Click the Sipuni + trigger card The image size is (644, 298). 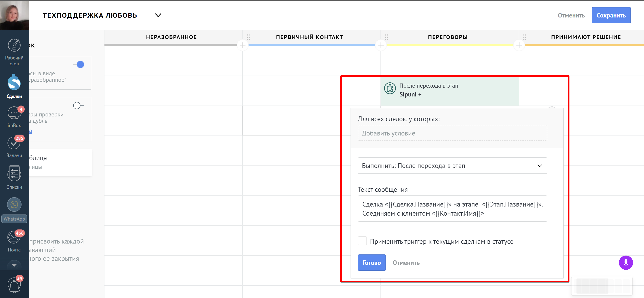(450, 91)
